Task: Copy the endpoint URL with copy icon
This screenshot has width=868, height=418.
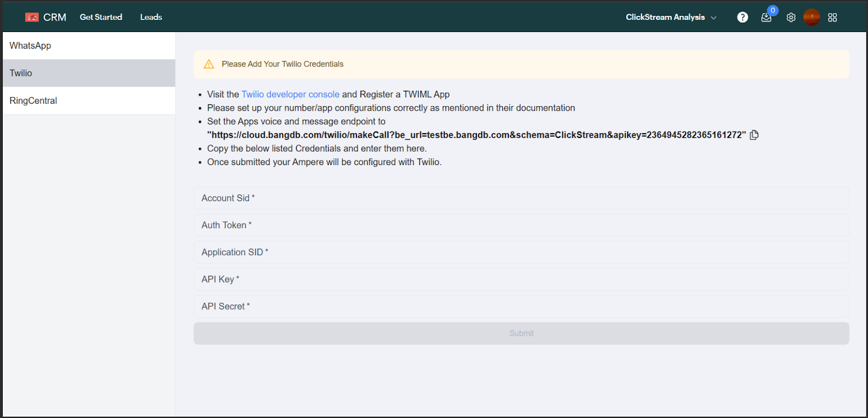Action: click(x=754, y=135)
